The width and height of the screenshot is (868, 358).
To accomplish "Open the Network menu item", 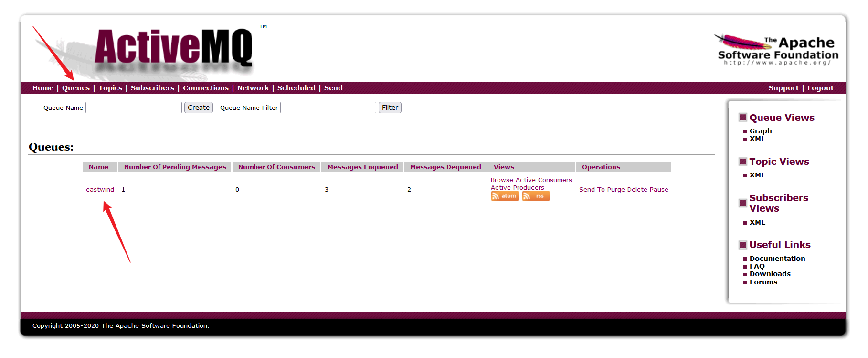I will point(253,88).
